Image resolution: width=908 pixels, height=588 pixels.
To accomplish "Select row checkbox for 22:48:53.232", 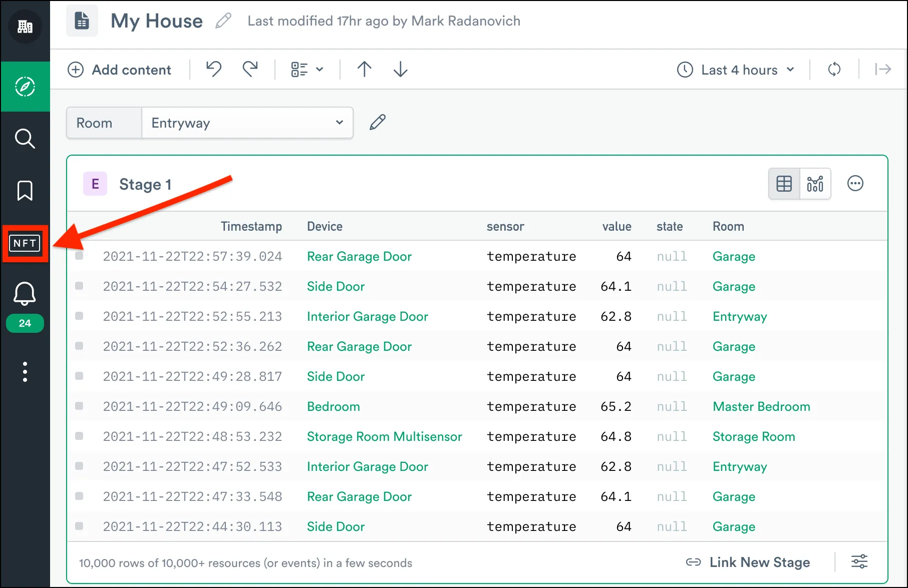I will click(x=79, y=436).
